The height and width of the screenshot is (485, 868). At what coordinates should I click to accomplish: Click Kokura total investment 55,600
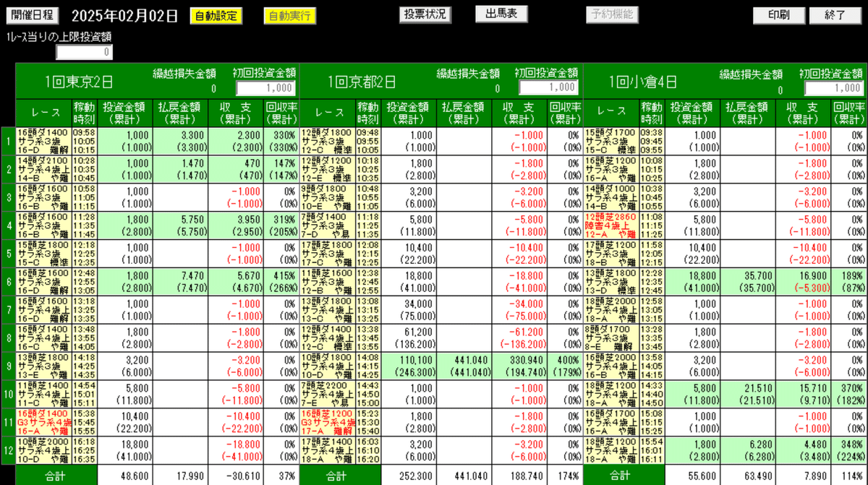click(692, 476)
